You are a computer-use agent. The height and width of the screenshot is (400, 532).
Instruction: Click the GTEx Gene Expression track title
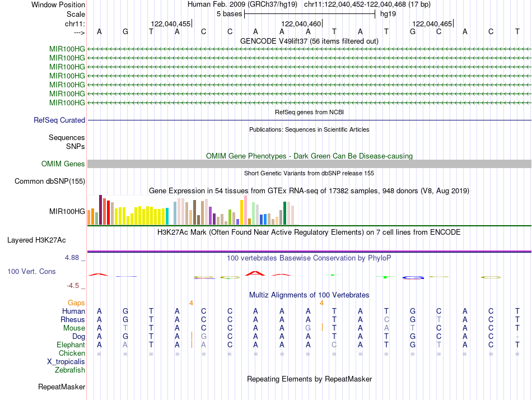click(309, 191)
